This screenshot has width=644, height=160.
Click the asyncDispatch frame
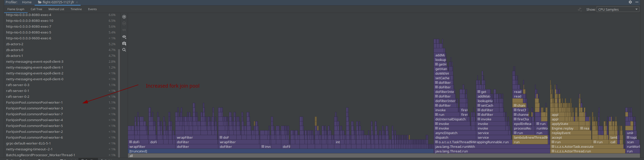pyautogui.click(x=455, y=133)
